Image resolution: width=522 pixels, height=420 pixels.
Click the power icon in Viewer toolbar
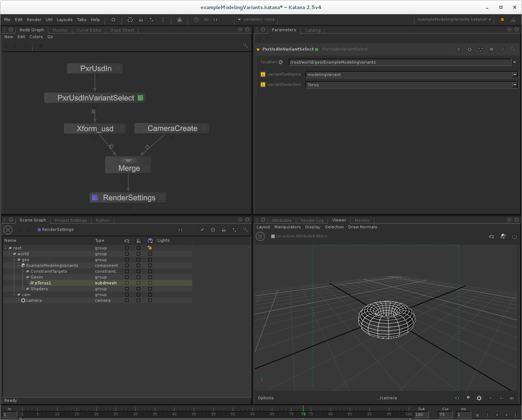coord(514,237)
